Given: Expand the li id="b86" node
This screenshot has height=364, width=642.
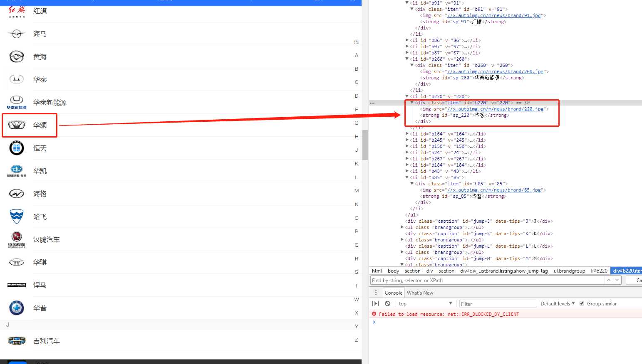Looking at the screenshot, I should tap(407, 40).
